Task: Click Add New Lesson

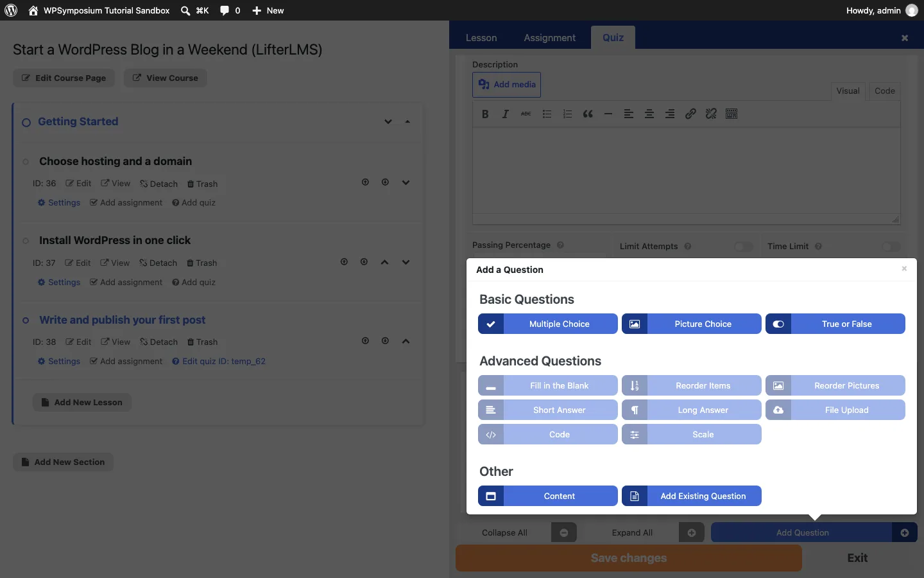Action: 82,403
